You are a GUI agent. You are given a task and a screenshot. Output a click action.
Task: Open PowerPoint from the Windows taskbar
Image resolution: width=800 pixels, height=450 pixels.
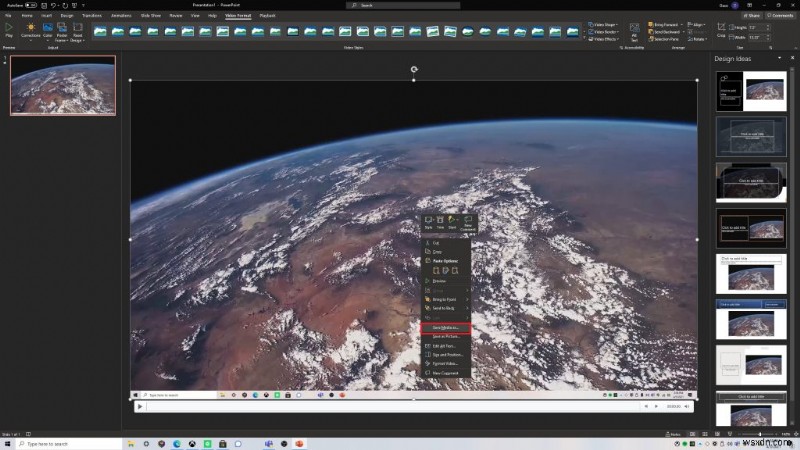[x=299, y=444]
